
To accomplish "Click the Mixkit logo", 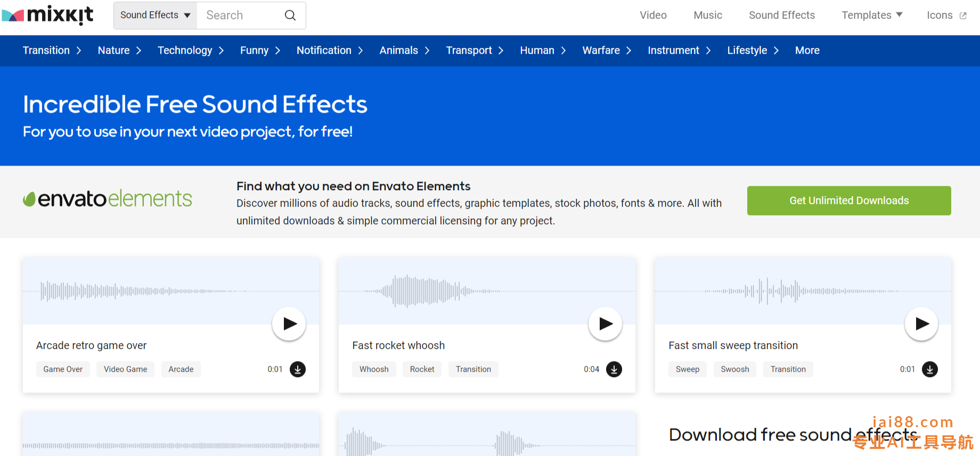I will click(48, 15).
